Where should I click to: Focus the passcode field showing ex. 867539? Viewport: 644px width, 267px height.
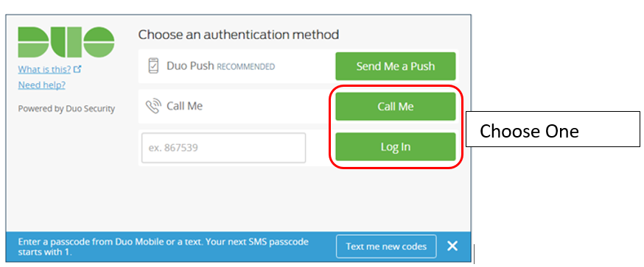click(223, 148)
